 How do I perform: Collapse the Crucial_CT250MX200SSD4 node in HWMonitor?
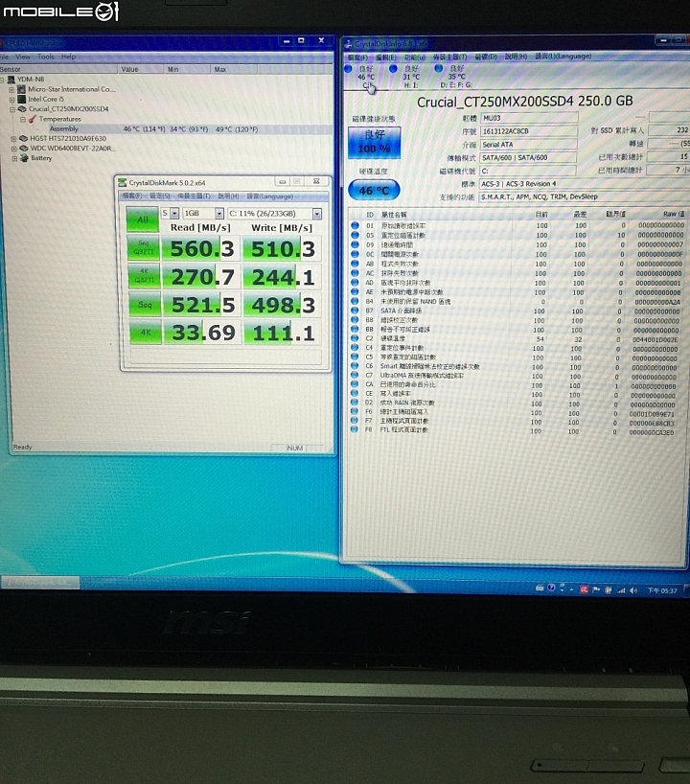pos(11,109)
